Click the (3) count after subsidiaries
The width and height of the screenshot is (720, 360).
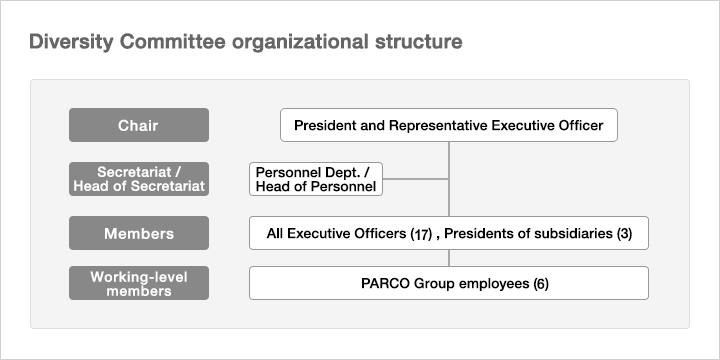coord(624,234)
